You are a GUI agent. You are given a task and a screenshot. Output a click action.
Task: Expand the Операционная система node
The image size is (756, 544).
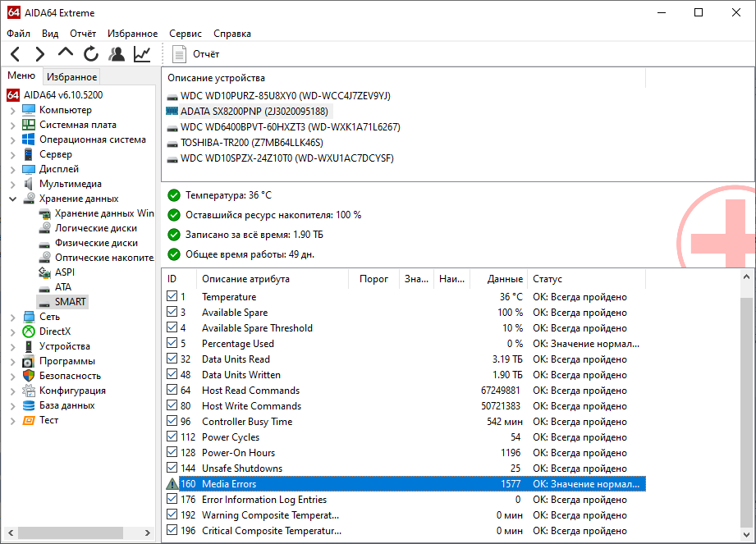point(13,139)
